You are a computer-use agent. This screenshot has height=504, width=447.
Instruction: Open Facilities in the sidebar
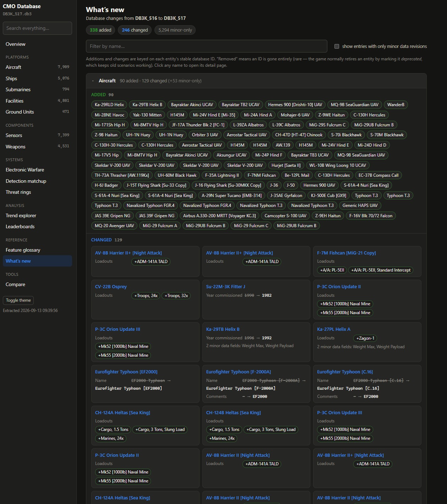point(37,101)
